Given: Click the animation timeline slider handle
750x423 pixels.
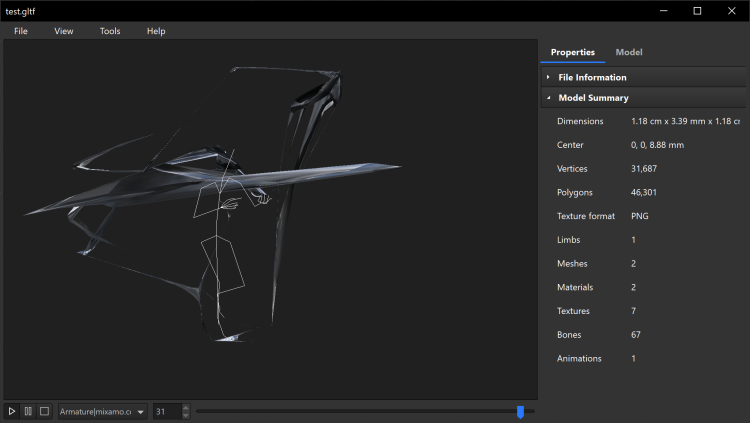Looking at the screenshot, I should [x=520, y=411].
